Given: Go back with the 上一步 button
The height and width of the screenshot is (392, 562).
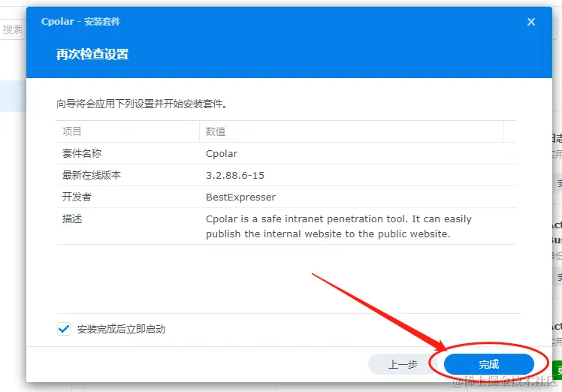Looking at the screenshot, I should click(403, 364).
